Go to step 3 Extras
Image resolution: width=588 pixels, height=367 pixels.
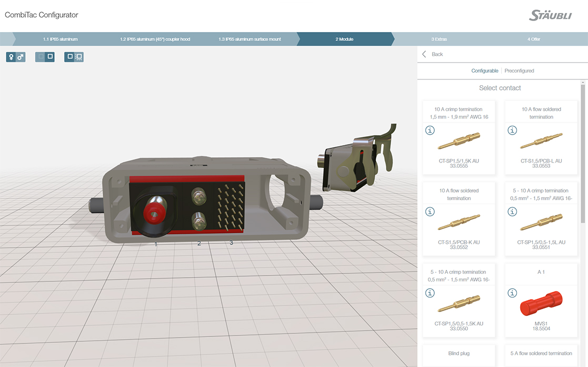coord(439,39)
